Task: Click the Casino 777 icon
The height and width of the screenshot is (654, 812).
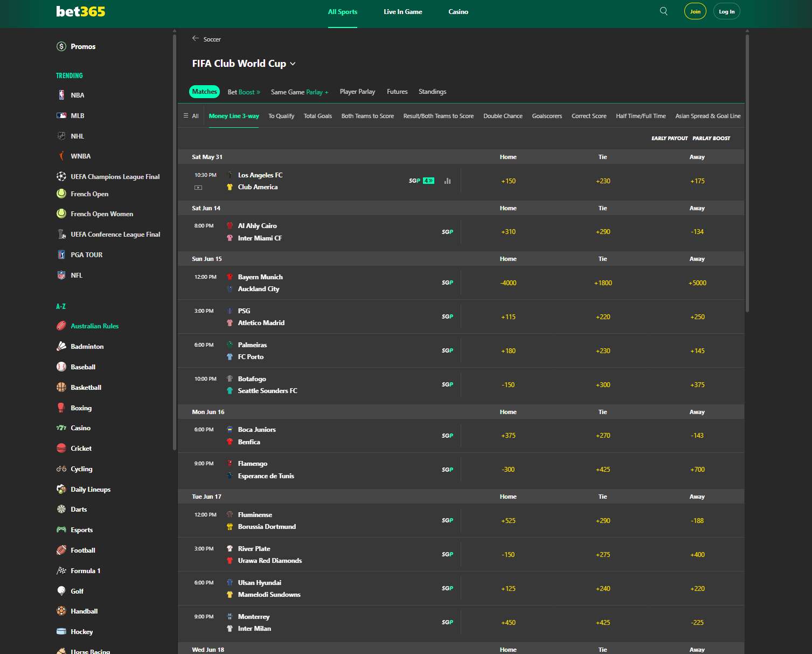Action: (x=61, y=428)
